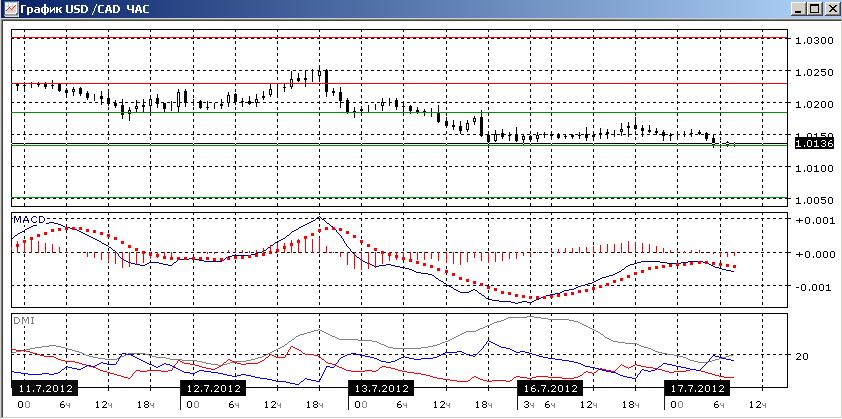Image resolution: width=842 pixels, height=419 pixels.
Task: Click the DMI level 20 label
Action: [x=803, y=356]
